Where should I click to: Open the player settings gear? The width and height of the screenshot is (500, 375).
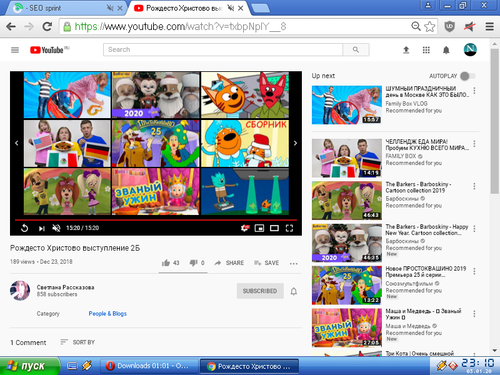[x=245, y=228]
